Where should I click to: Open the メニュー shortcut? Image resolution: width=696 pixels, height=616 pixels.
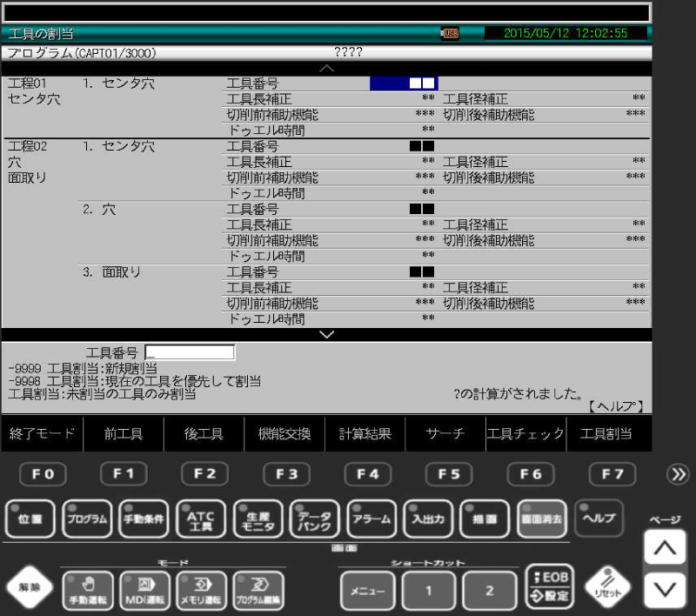click(367, 589)
